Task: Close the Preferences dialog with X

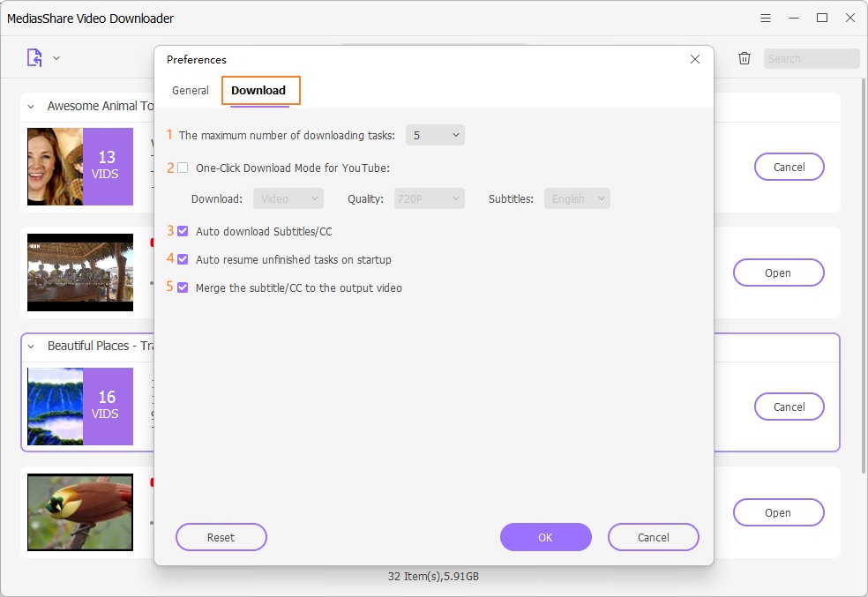Action: pyautogui.click(x=695, y=59)
